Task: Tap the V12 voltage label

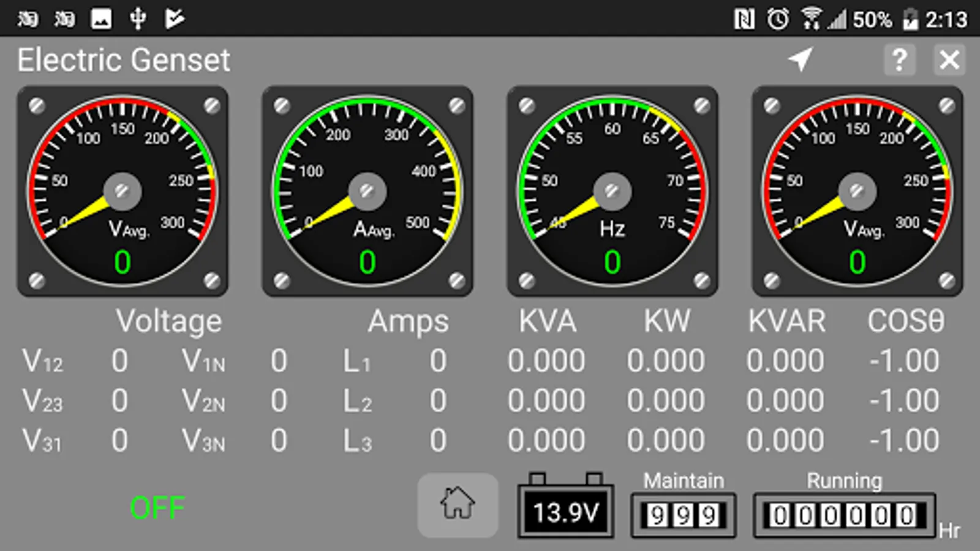Action: coord(42,361)
